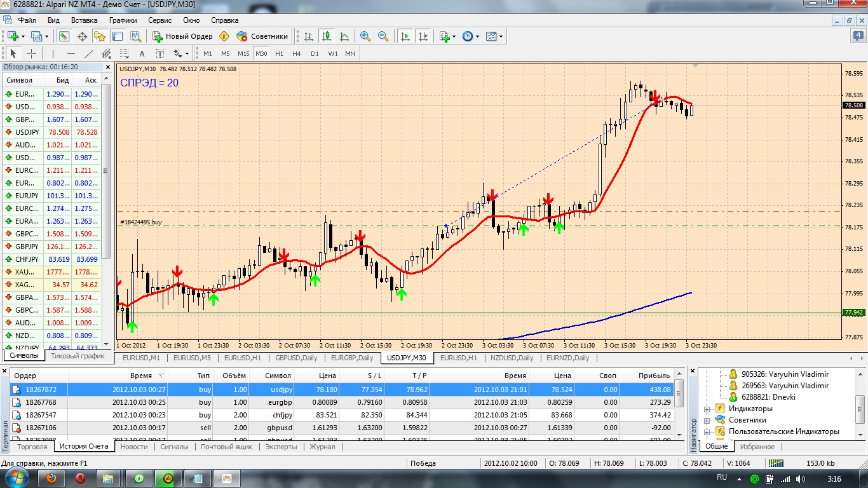Open the periodicity clock dropdown
The height and width of the screenshot is (488, 868).
471,36
